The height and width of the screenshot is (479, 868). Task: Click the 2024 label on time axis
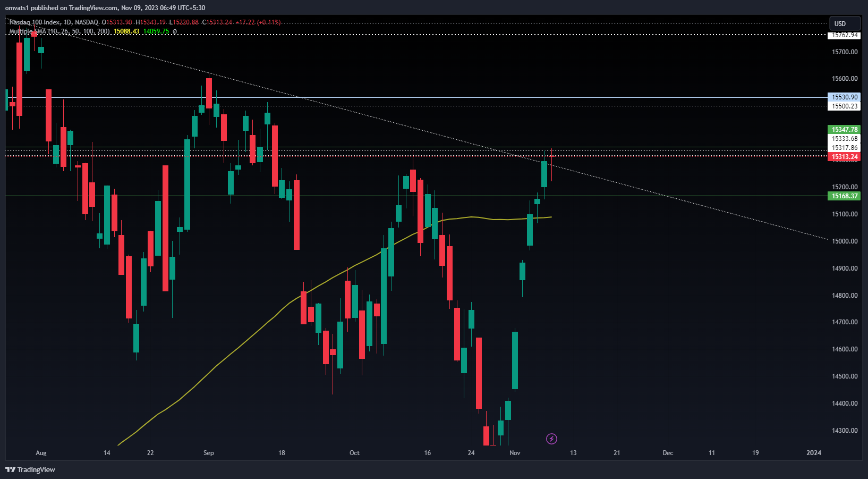pos(814,453)
